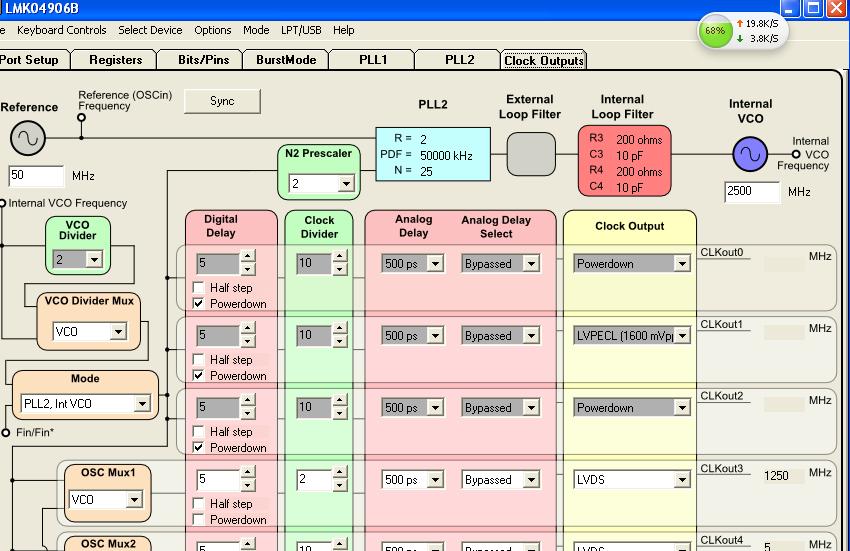
Task: Select the Clock Outputs tab
Action: 544,60
